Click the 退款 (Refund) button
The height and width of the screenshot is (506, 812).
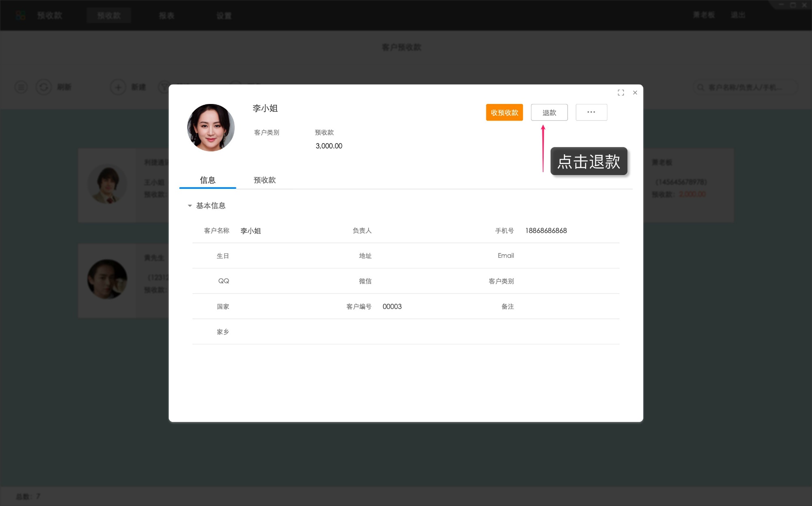[549, 112]
